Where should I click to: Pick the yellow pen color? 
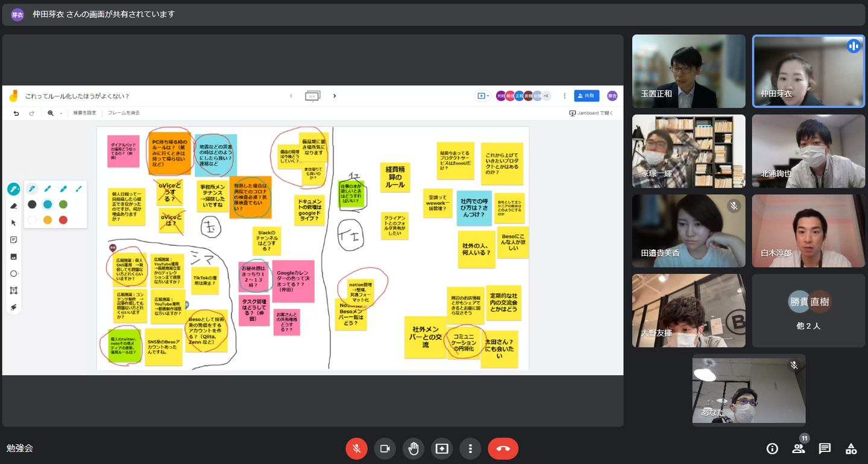pyautogui.click(x=48, y=220)
